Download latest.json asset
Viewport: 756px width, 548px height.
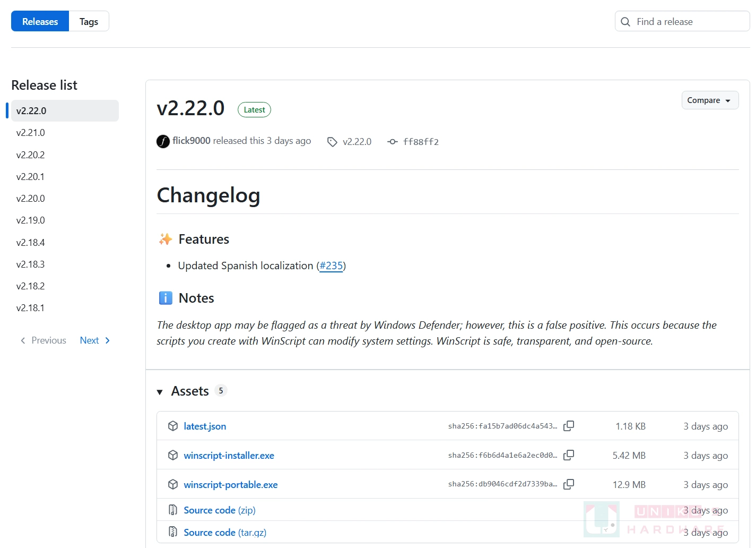(x=205, y=426)
